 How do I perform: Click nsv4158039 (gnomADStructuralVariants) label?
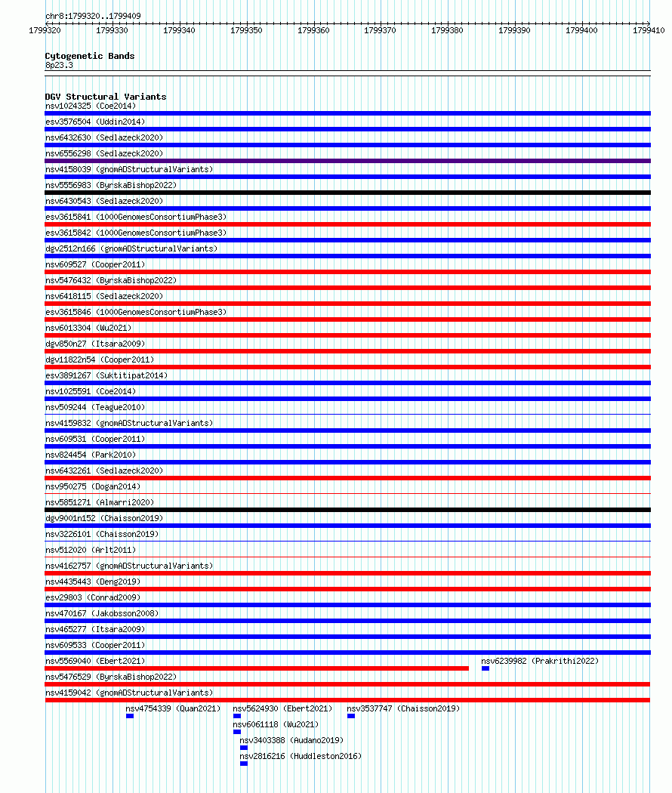point(129,169)
